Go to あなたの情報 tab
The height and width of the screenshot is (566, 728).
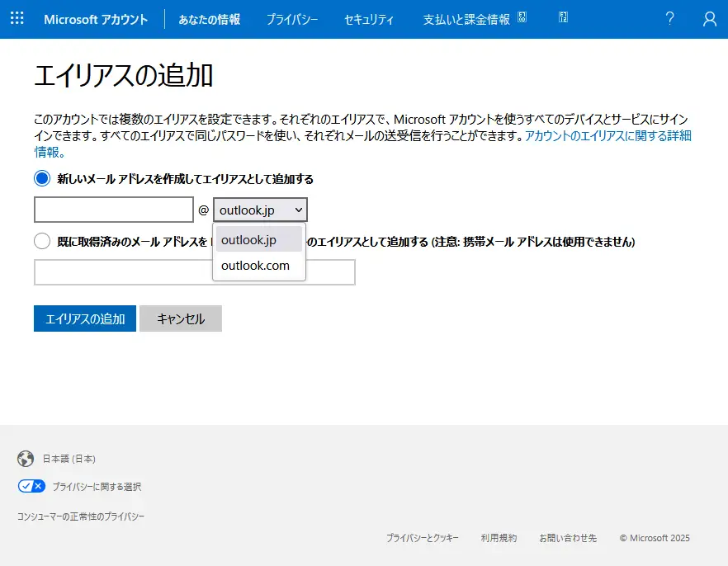[210, 19]
